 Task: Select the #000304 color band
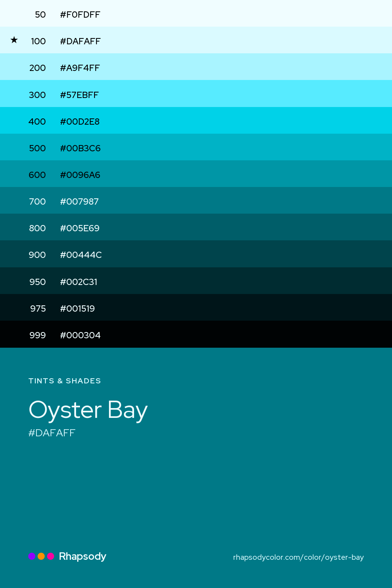pyautogui.click(x=196, y=334)
